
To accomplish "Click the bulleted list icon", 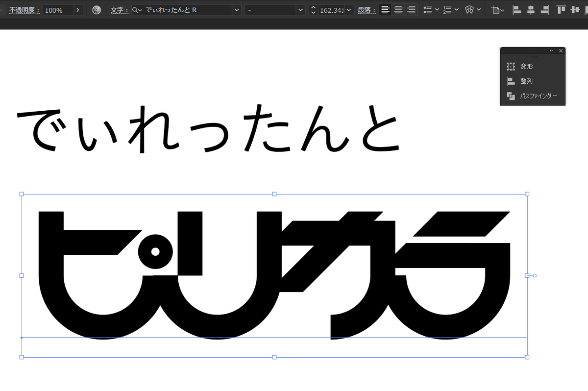I will click(427, 10).
